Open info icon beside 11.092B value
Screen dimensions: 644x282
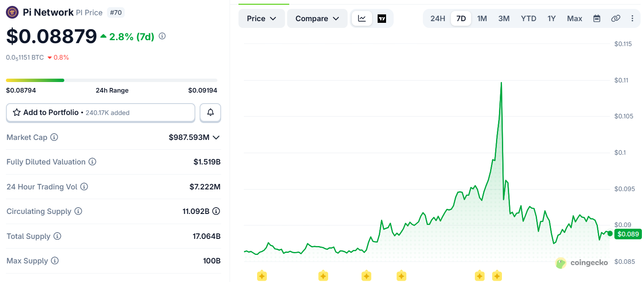tap(216, 211)
